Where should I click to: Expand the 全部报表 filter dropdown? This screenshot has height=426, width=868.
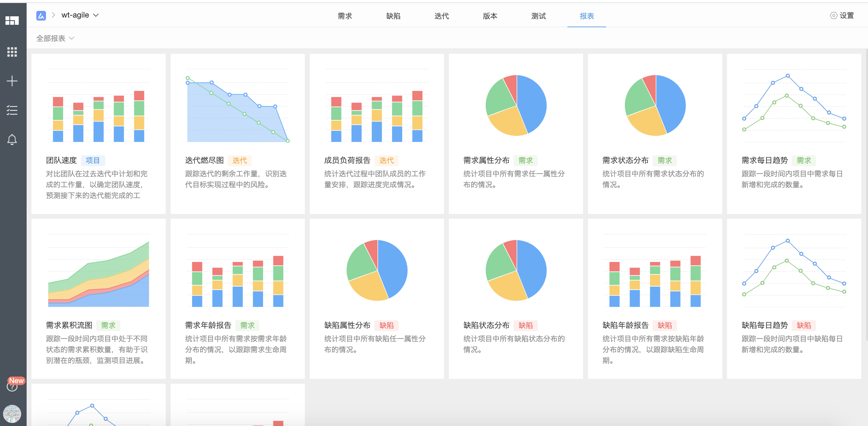pos(55,38)
